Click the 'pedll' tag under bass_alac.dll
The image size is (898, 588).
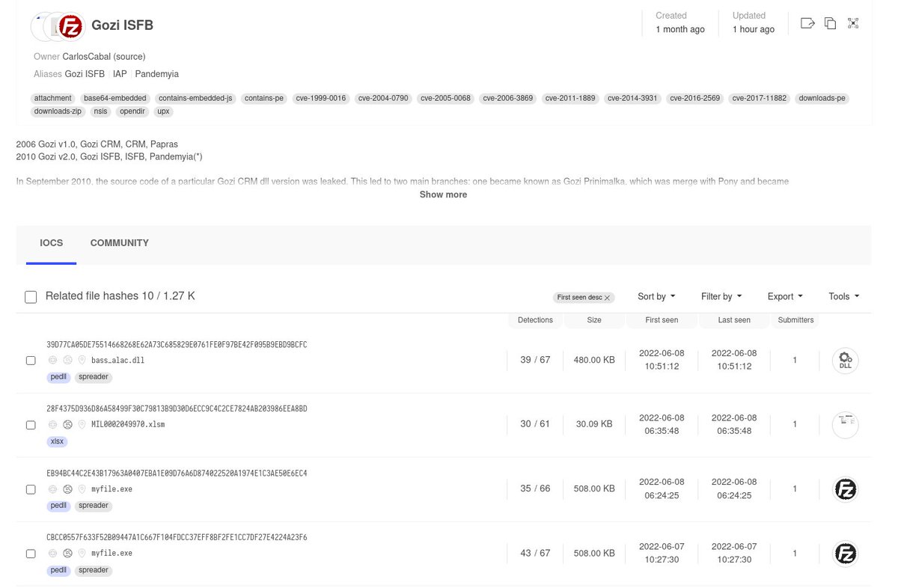pyautogui.click(x=58, y=377)
